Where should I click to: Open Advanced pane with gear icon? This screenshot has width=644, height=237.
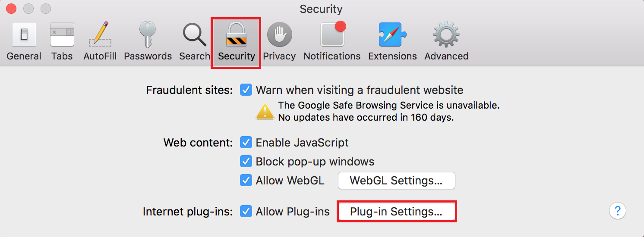coord(446,34)
